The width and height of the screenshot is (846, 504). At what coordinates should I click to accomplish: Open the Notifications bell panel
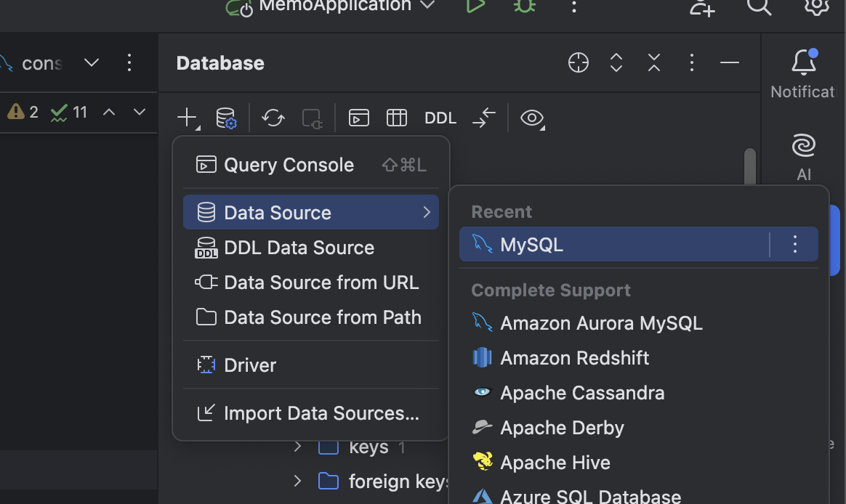[803, 63]
